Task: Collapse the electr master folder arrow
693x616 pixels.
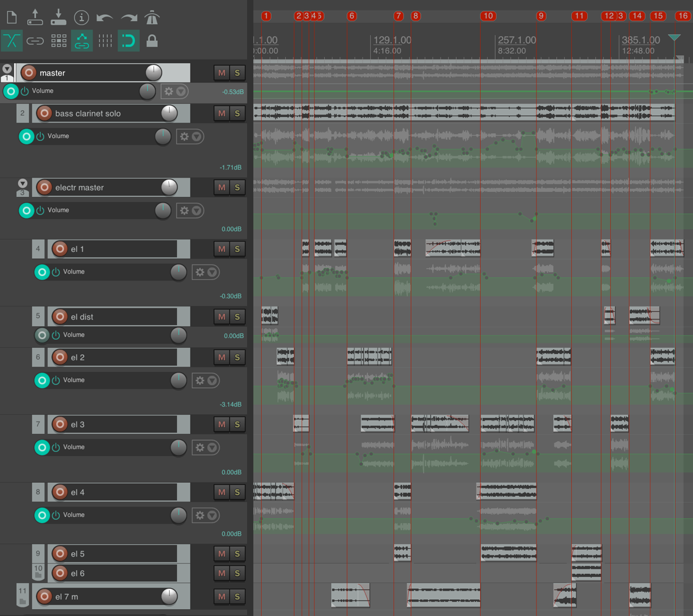Action: [22, 183]
